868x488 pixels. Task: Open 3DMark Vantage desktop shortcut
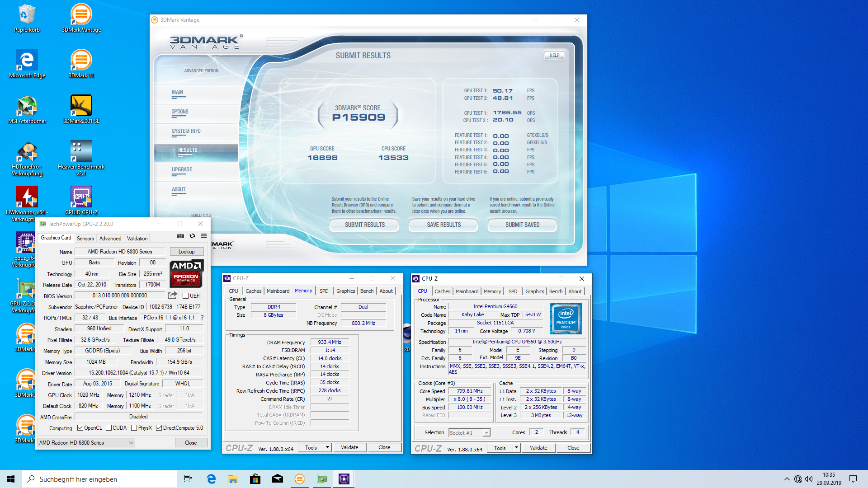(81, 19)
